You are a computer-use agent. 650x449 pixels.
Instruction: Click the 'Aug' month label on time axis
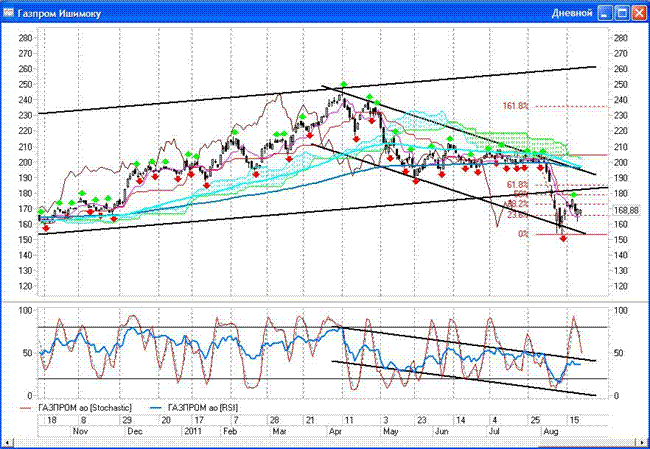(x=551, y=431)
